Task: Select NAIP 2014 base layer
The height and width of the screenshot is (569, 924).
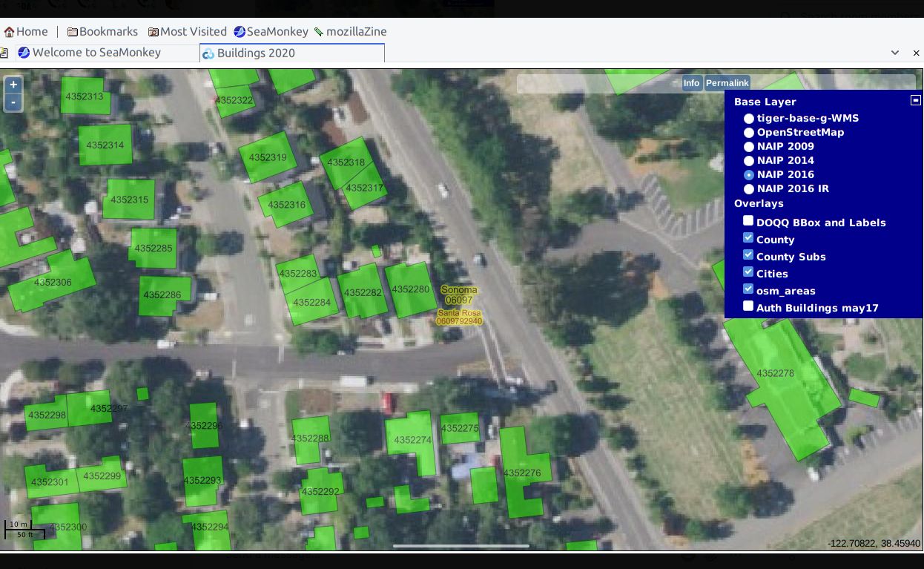Action: (749, 161)
